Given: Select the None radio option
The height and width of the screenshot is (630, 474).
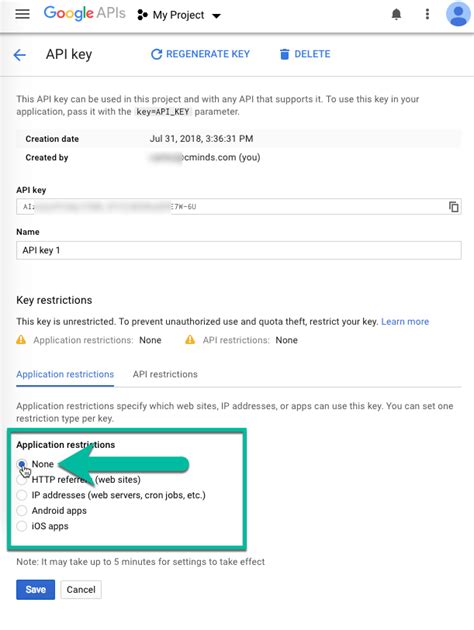Looking at the screenshot, I should (x=22, y=464).
